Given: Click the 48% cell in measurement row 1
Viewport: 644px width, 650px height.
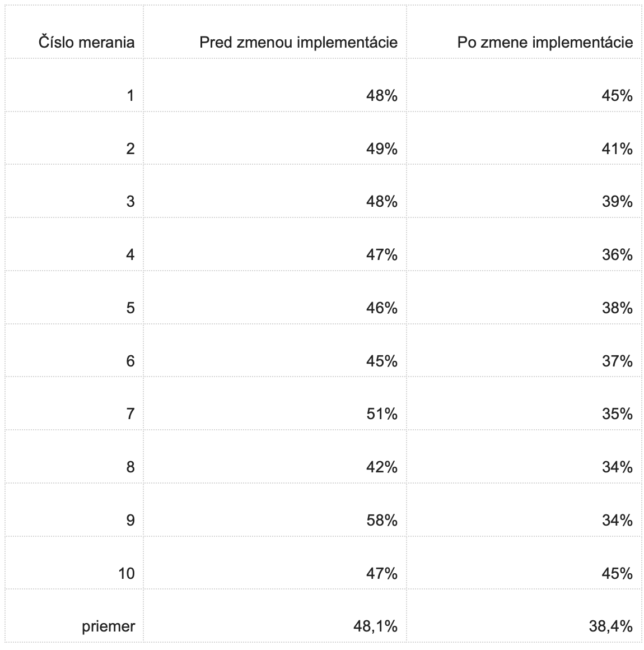Looking at the screenshot, I should click(275, 85).
